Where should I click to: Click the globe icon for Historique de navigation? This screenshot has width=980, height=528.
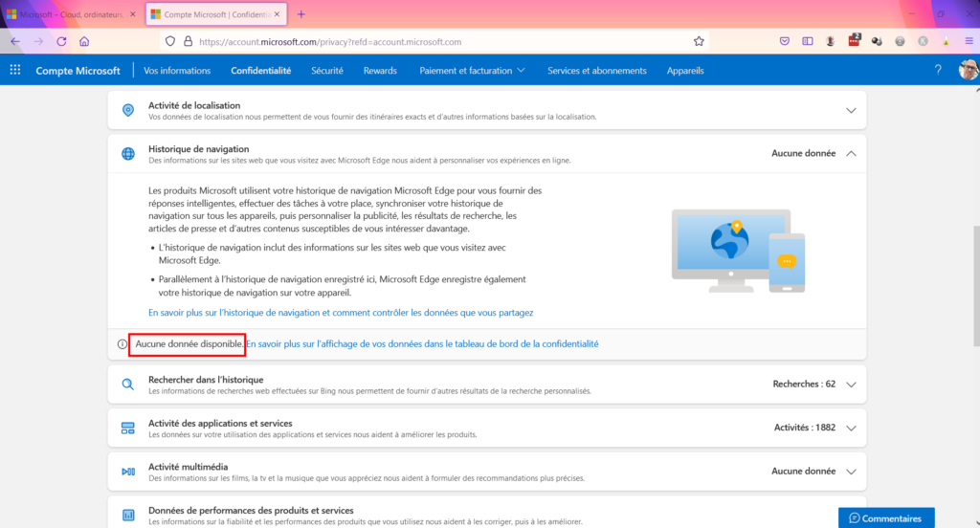[128, 154]
